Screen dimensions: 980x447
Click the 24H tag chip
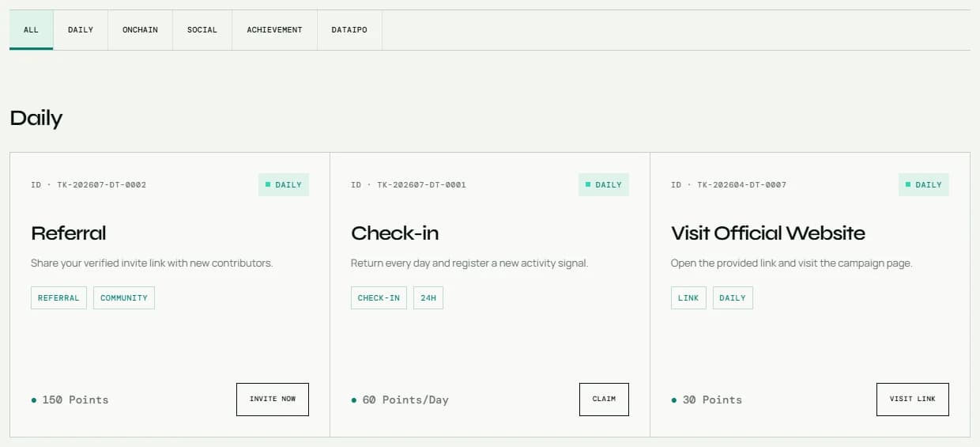coord(428,298)
